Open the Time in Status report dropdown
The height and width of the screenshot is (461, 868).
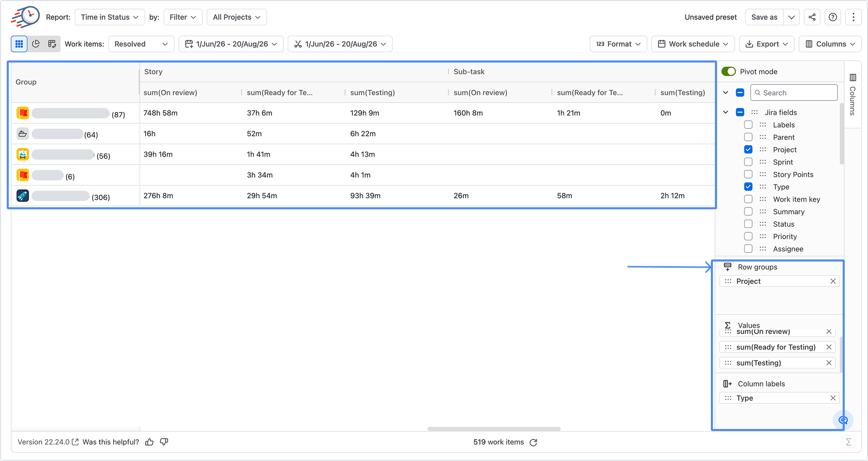[x=110, y=17]
